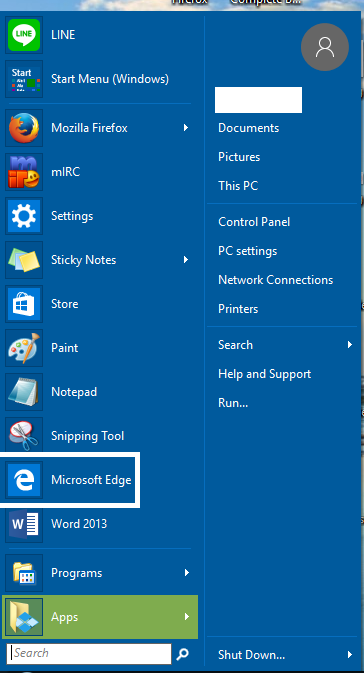The image size is (364, 673).
Task: Open the LINE app icon
Action: point(24,35)
